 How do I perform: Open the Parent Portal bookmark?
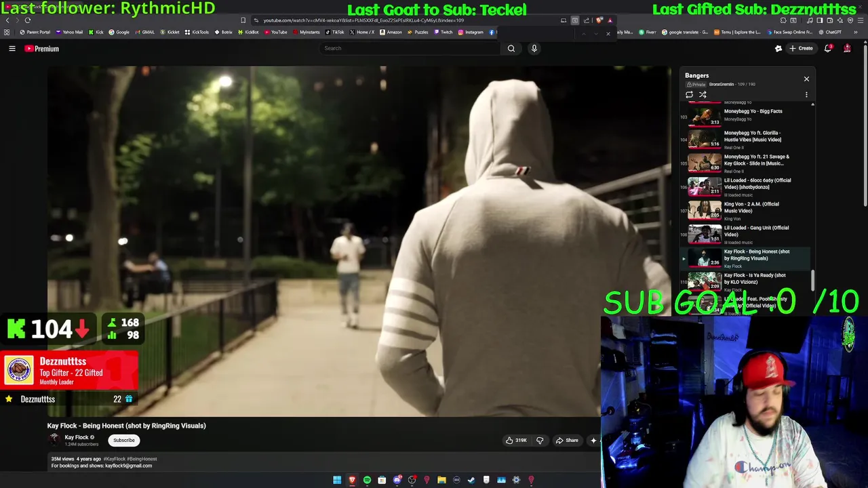pos(35,32)
